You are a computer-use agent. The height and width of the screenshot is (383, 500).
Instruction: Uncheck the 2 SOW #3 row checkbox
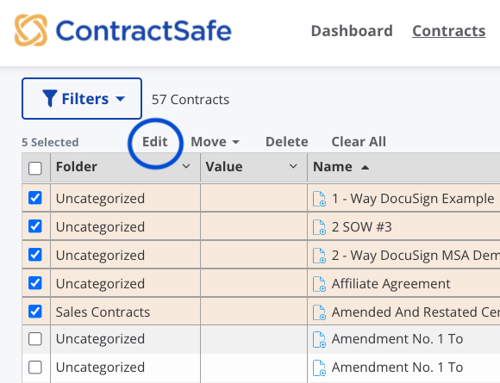(35, 226)
